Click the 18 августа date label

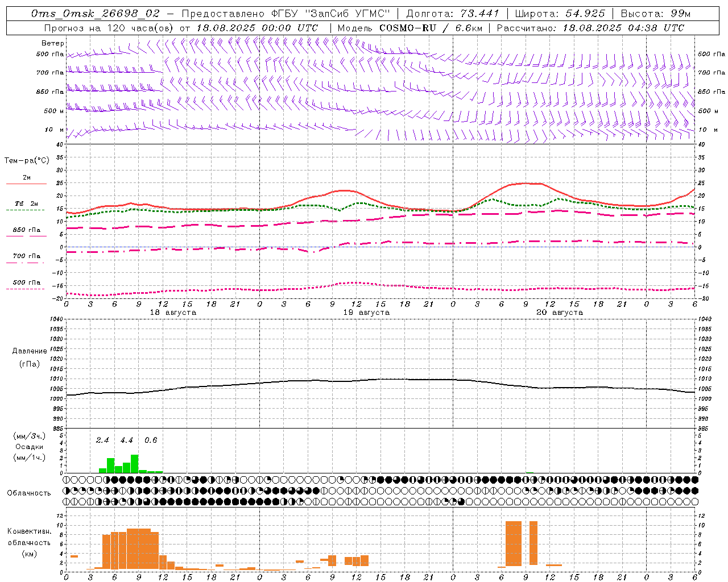pyautogui.click(x=173, y=313)
